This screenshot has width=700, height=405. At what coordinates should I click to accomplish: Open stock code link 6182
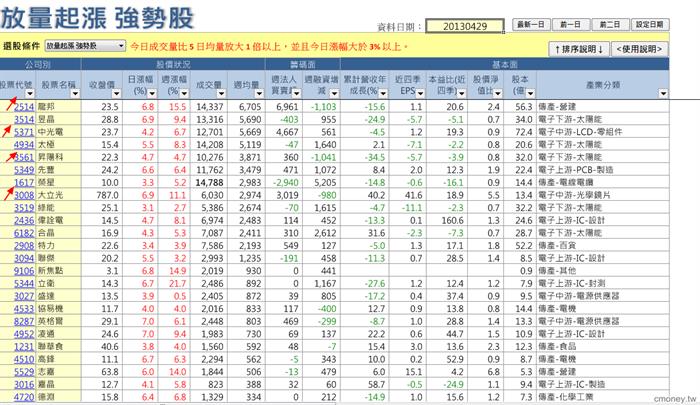click(24, 233)
